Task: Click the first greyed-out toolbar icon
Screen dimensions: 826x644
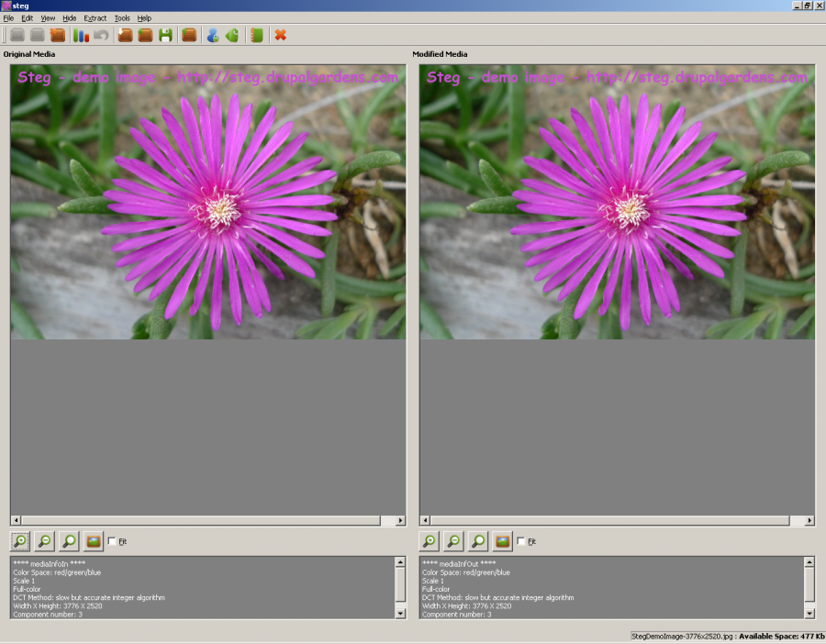Action: [17, 35]
